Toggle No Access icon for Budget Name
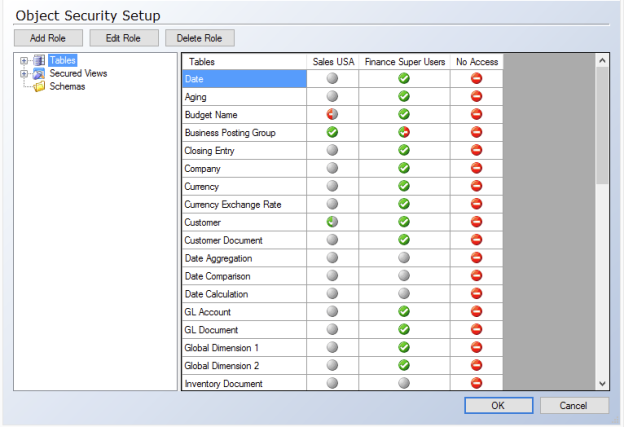Image resolution: width=624 pixels, height=427 pixels. click(x=476, y=114)
